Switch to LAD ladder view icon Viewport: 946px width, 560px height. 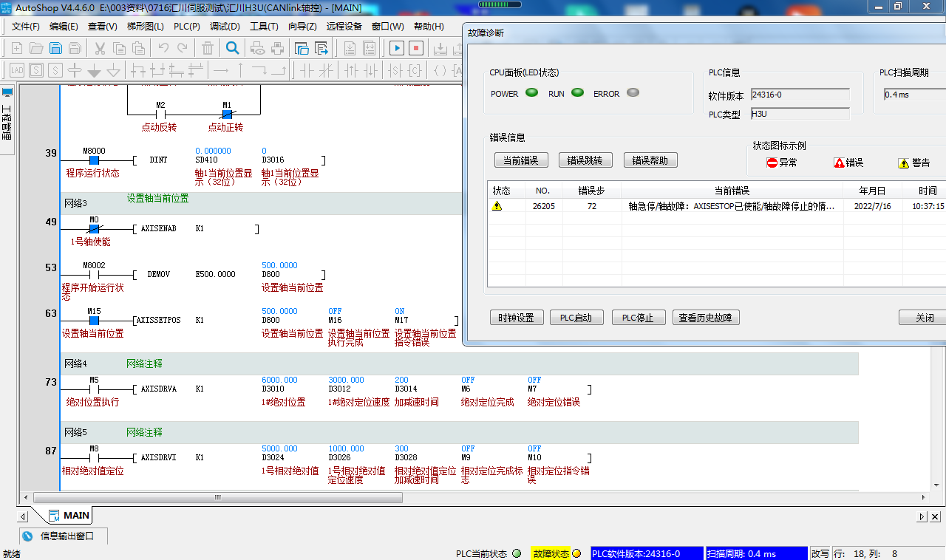(x=17, y=70)
